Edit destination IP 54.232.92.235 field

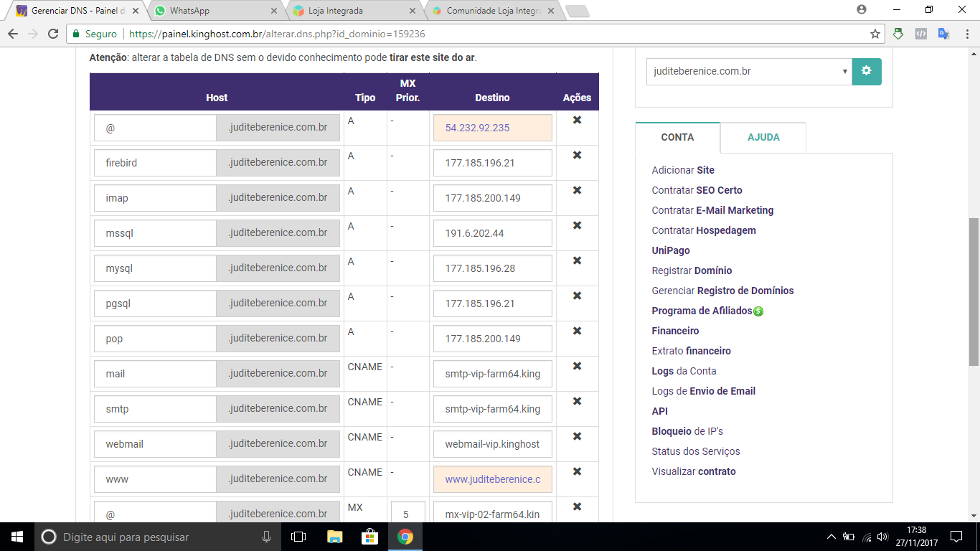[493, 128]
